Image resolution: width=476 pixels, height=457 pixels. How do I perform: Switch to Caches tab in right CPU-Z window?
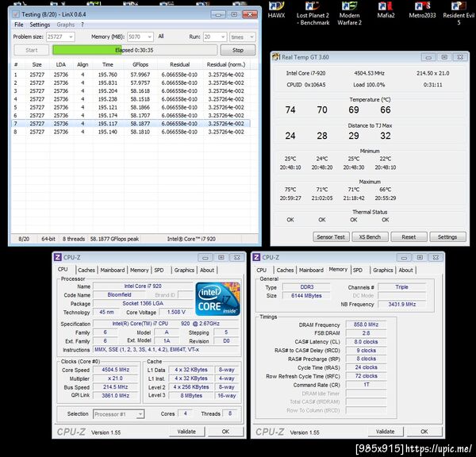click(285, 270)
